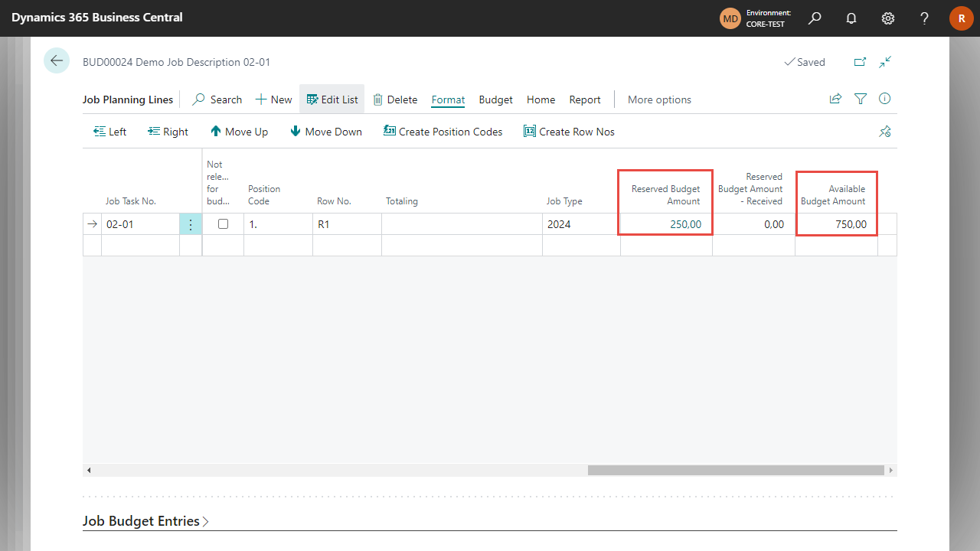Viewport: 980px width, 551px height.
Task: Click Job Type cell 2024
Action: point(581,224)
